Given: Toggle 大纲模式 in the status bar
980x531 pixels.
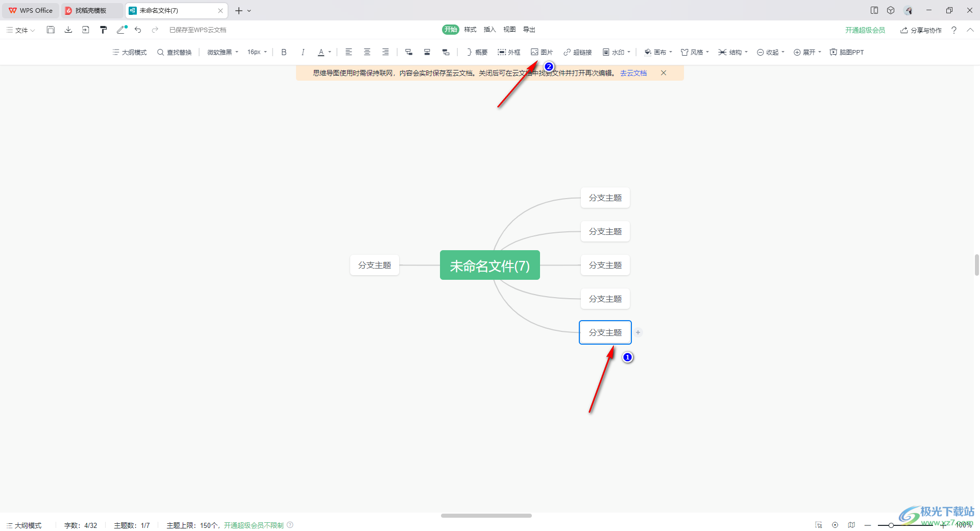Looking at the screenshot, I should (x=24, y=525).
